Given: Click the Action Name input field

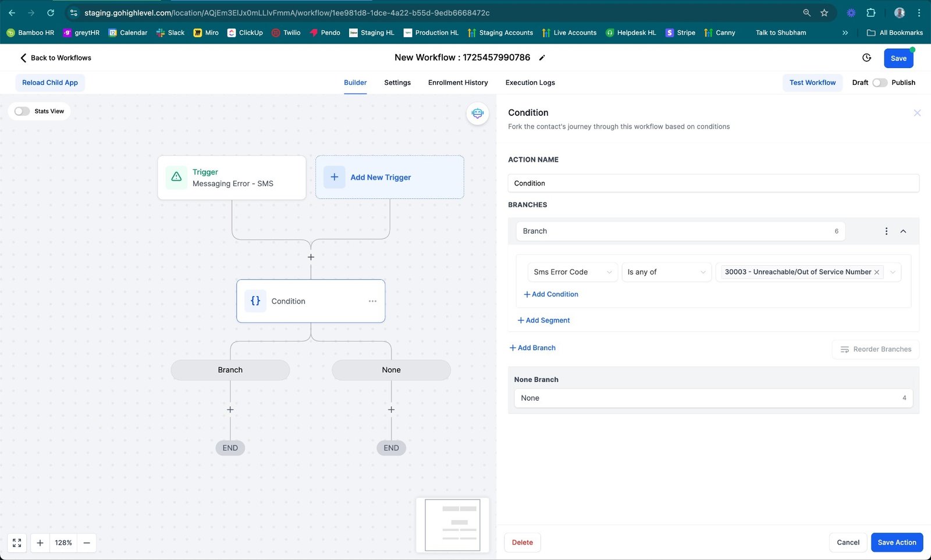Looking at the screenshot, I should coord(713,183).
